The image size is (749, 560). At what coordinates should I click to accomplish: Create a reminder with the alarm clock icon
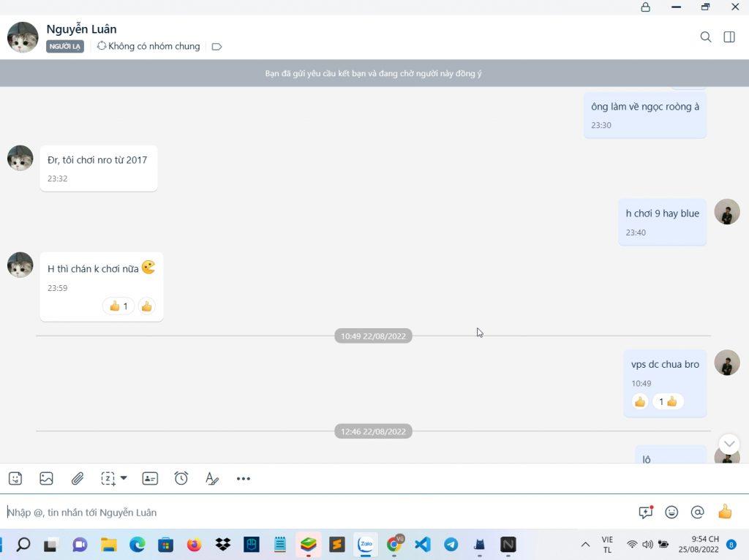click(181, 478)
